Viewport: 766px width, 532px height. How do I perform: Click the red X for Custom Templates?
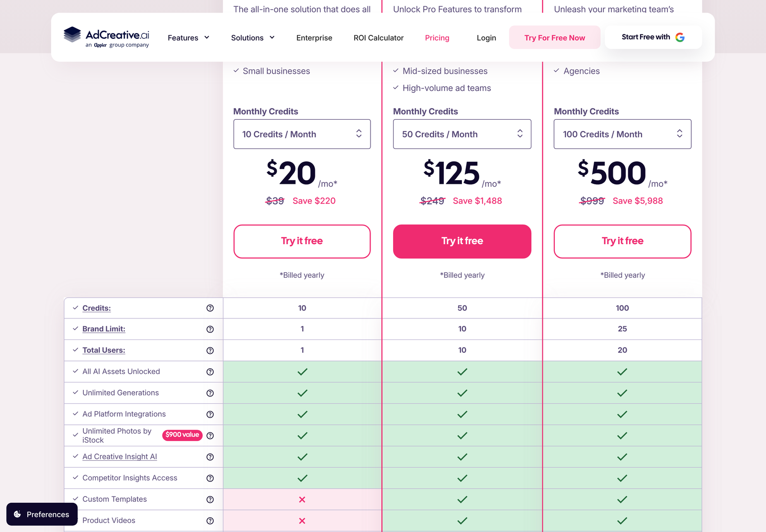302,499
